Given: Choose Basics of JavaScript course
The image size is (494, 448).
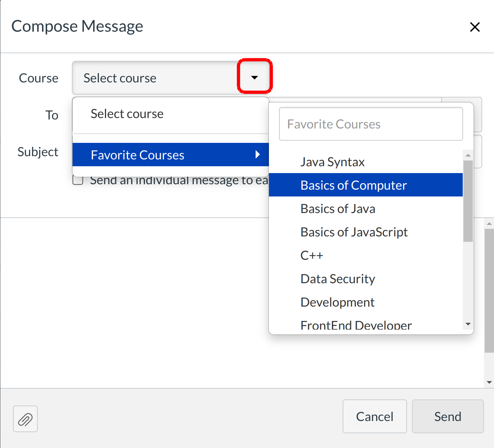Looking at the screenshot, I should (x=354, y=232).
